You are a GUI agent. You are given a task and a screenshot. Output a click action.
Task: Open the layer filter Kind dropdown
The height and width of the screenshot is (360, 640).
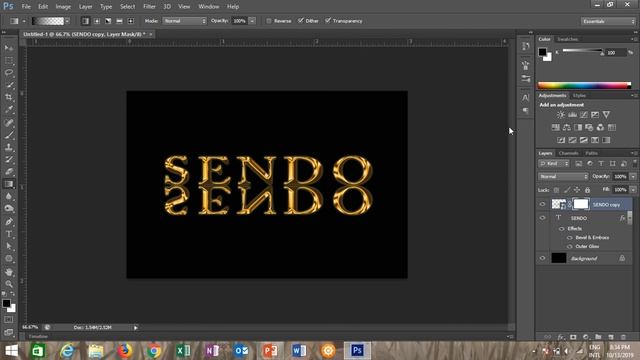tap(554, 164)
